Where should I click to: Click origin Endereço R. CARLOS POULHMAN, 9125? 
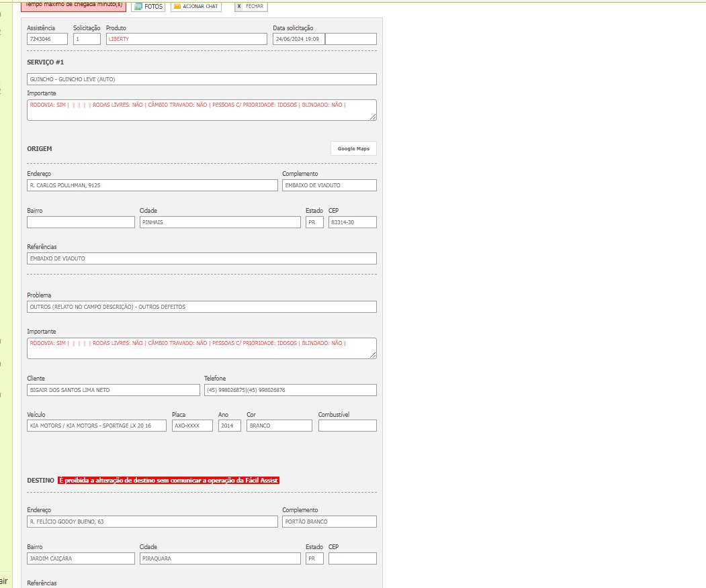pyautogui.click(x=152, y=185)
